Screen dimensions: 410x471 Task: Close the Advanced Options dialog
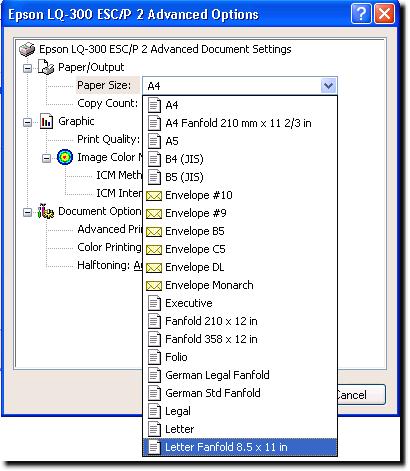384,14
